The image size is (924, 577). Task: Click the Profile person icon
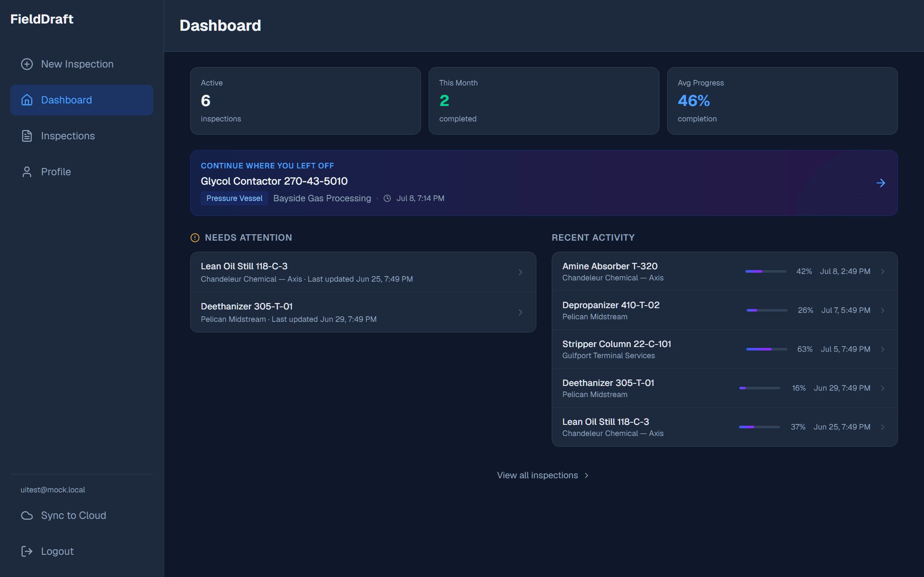pos(27,172)
